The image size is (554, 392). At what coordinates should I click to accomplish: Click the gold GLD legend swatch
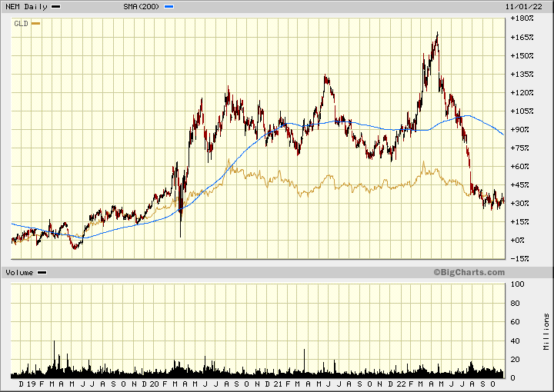35,24
